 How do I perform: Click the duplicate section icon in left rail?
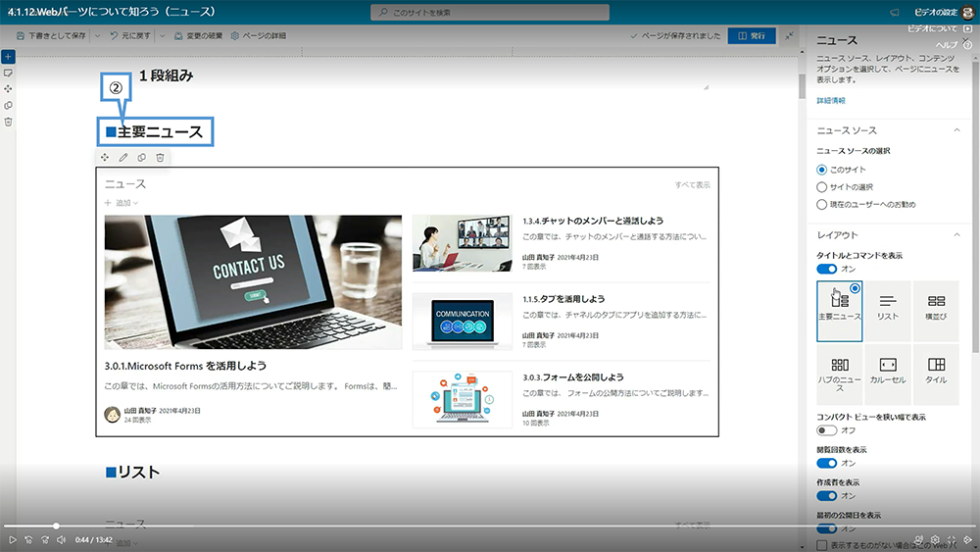[8, 106]
